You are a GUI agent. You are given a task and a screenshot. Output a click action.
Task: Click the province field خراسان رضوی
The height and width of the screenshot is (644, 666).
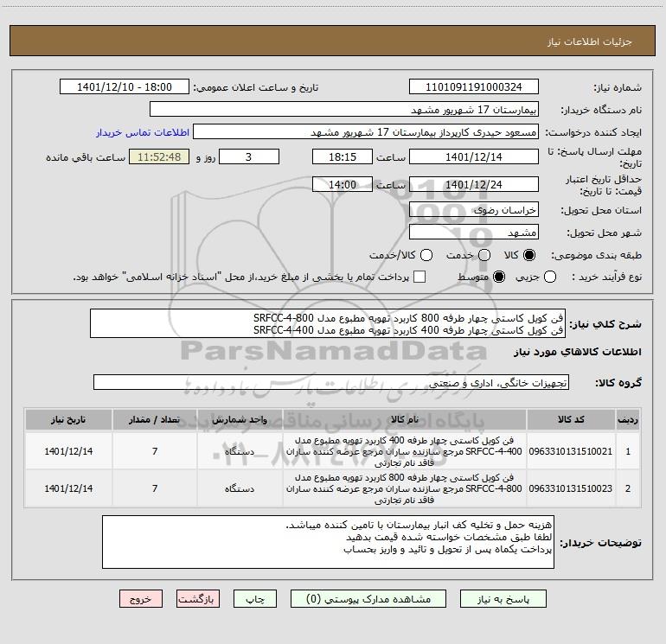coord(474,210)
